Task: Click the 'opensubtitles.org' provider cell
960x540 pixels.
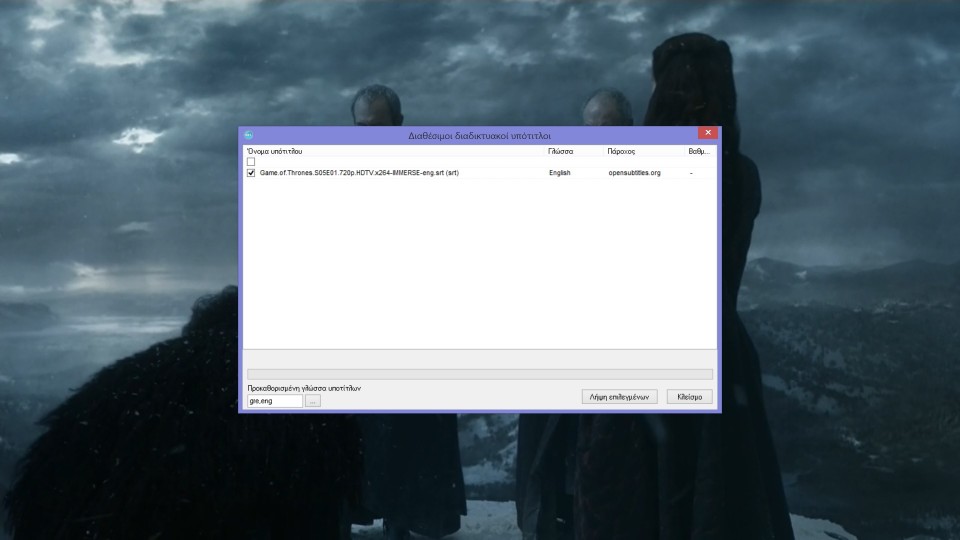Action: click(634, 173)
